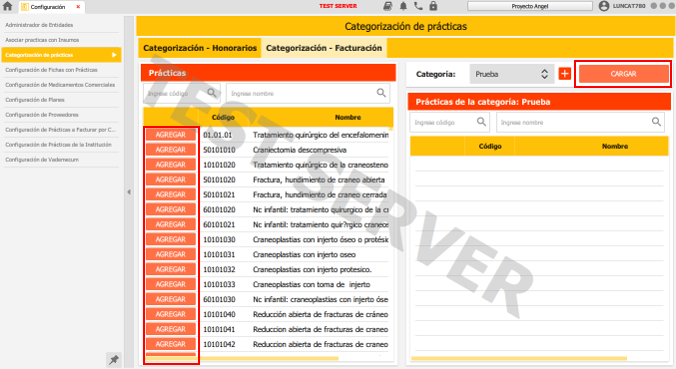Click category table horizontal scrollbar
The image size is (676, 369).
[519, 358]
